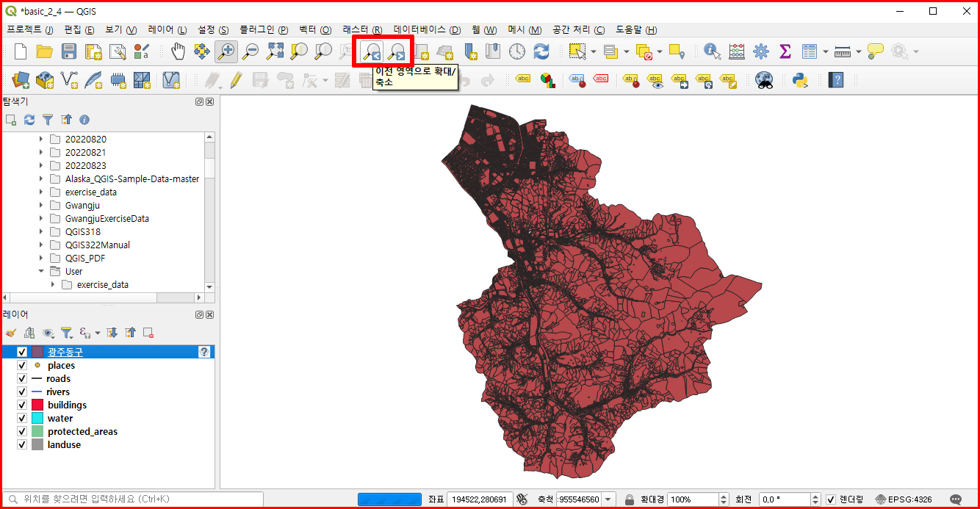Uncheck the 광주동구 layer visibility
Image resolution: width=980 pixels, height=509 pixels.
tap(22, 352)
